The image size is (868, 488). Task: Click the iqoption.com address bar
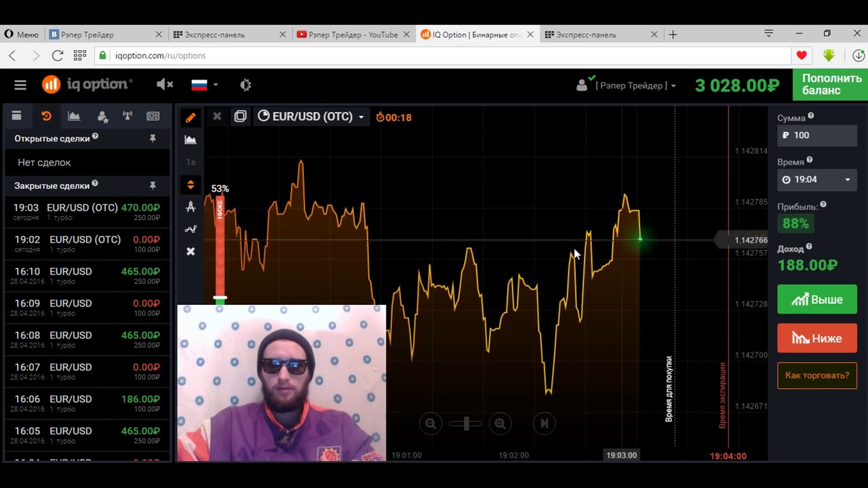441,56
